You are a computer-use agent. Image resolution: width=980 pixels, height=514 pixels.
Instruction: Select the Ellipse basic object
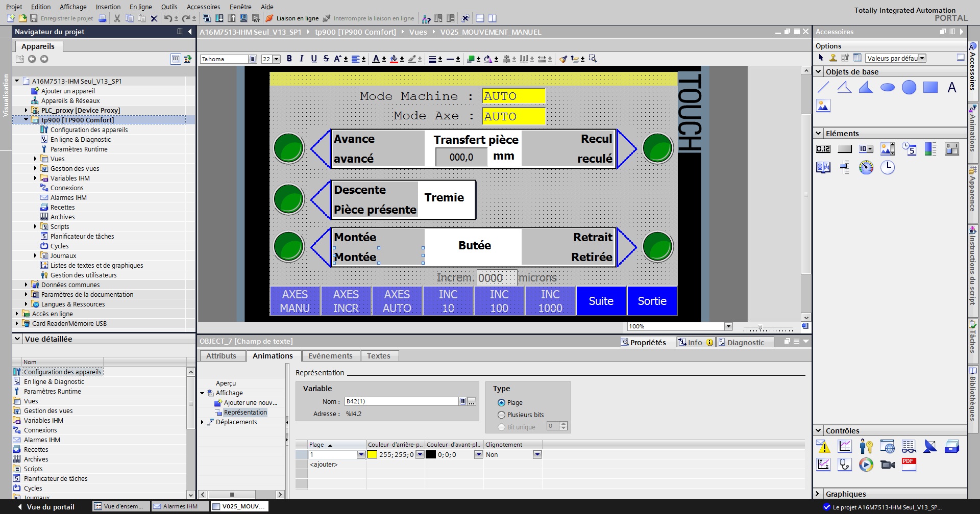888,88
